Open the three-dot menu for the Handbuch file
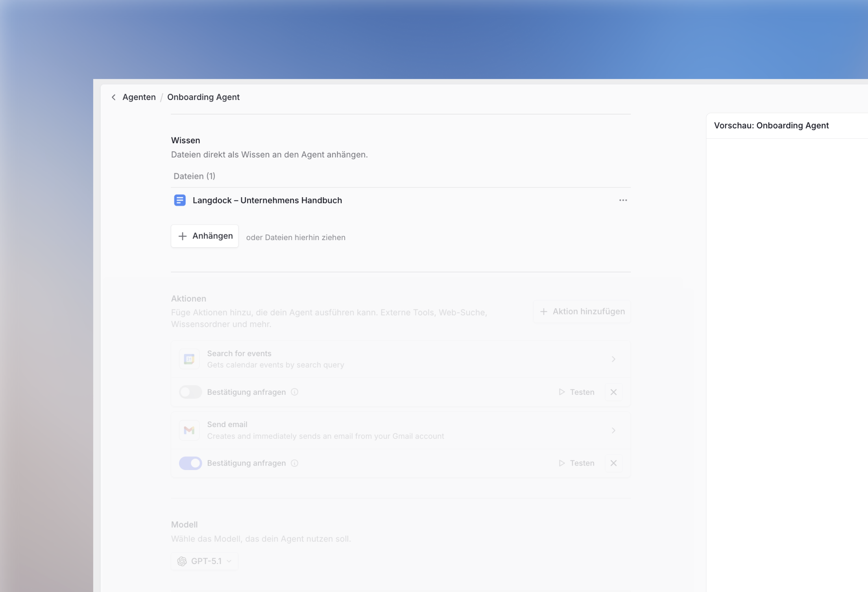 click(622, 200)
